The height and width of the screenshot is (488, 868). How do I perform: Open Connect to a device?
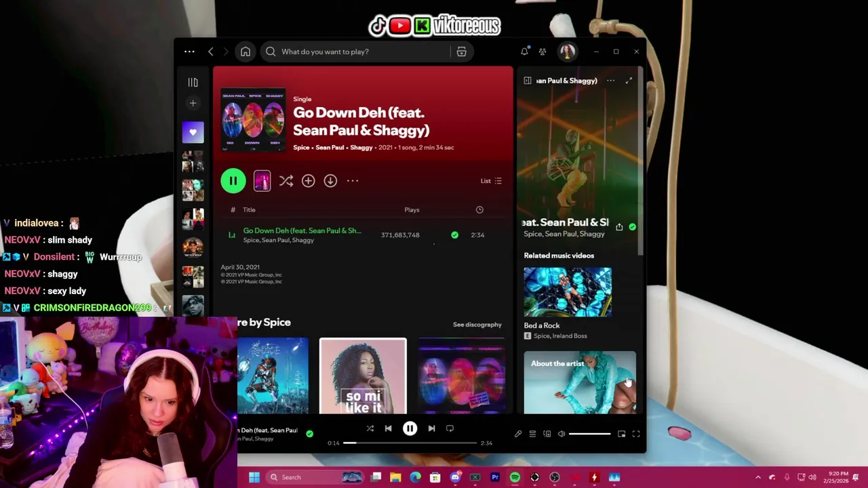(x=547, y=434)
